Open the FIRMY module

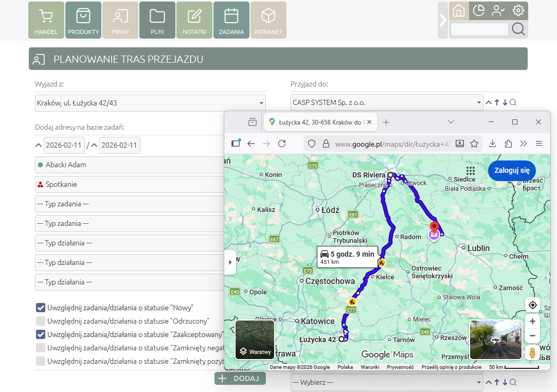pos(120,20)
